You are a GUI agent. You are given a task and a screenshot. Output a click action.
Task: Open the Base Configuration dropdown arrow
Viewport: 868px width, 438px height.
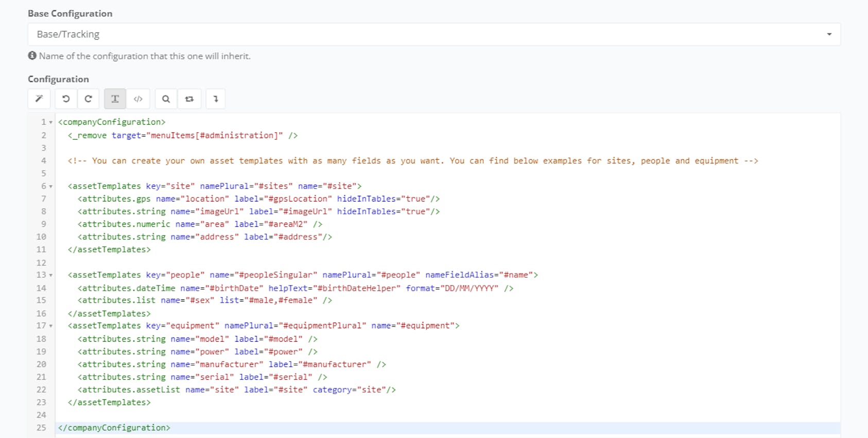point(829,35)
